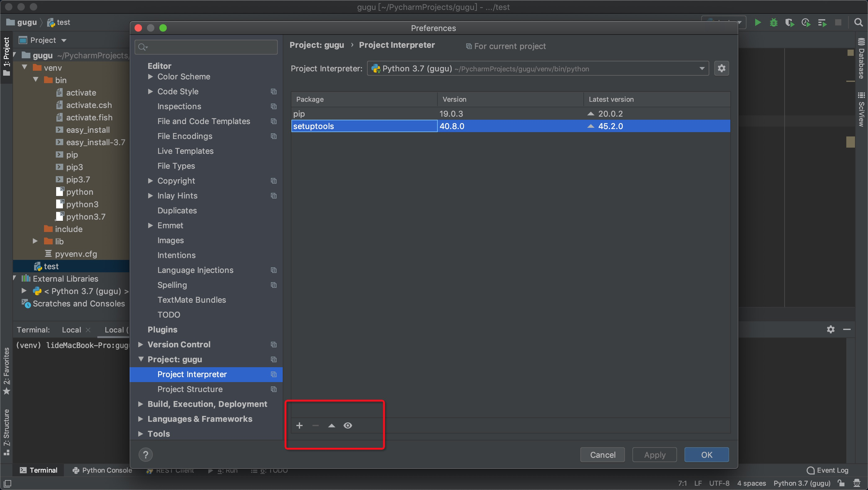Click the status bar lock icon

click(x=841, y=483)
